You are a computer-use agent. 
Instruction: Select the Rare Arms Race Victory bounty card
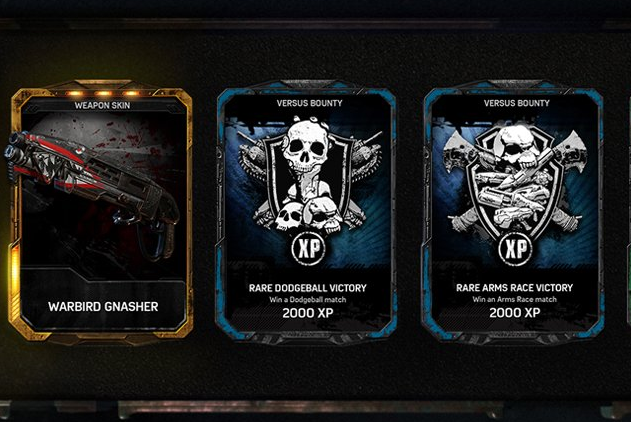pos(514,212)
